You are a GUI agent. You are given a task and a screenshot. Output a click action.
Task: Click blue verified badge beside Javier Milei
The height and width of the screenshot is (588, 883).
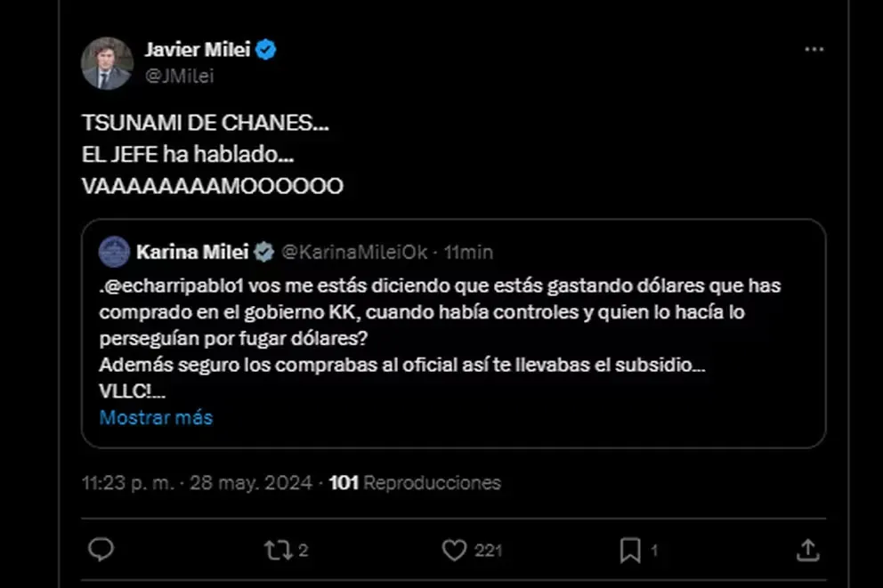pyautogui.click(x=266, y=50)
